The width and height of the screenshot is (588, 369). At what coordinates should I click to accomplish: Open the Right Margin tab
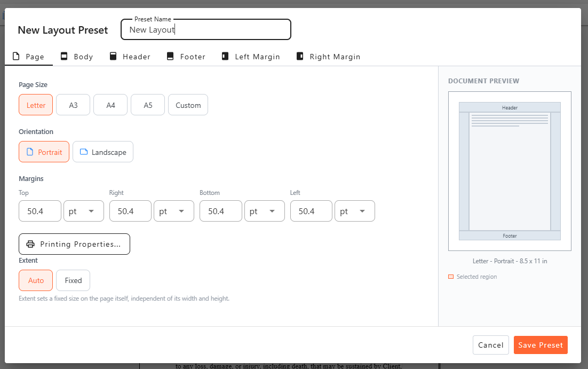coord(328,57)
